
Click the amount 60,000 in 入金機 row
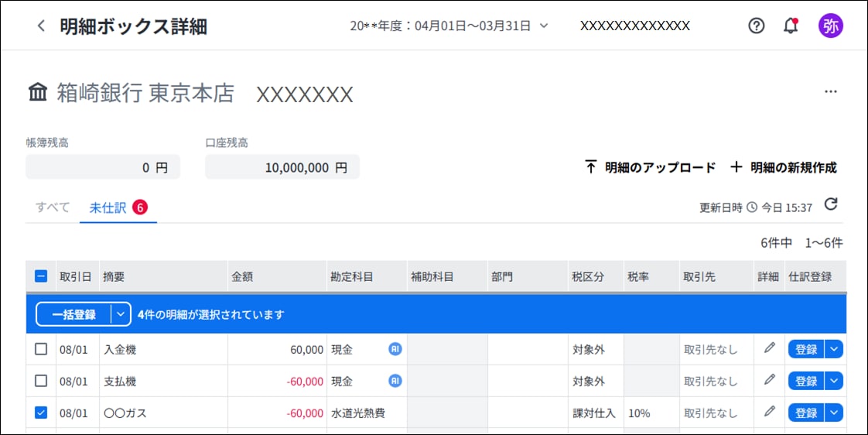(x=306, y=350)
